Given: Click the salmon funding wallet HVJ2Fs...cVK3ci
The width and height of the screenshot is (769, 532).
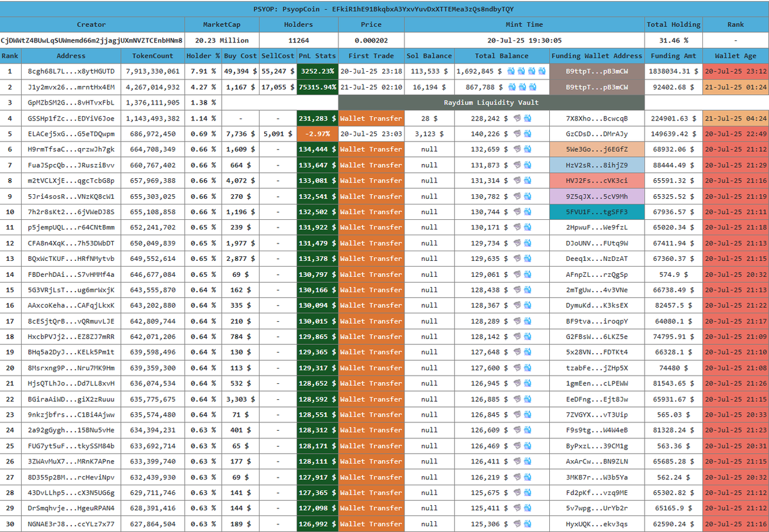Looking at the screenshot, I should pos(597,181).
